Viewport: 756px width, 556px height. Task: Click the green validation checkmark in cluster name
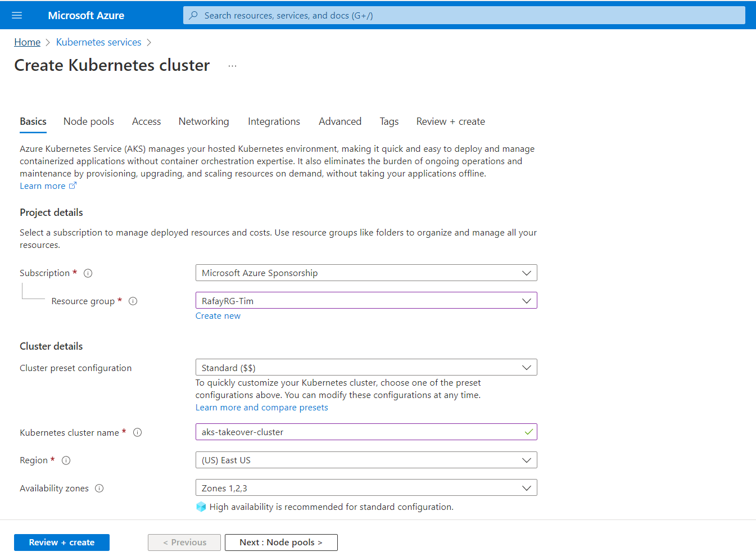528,432
